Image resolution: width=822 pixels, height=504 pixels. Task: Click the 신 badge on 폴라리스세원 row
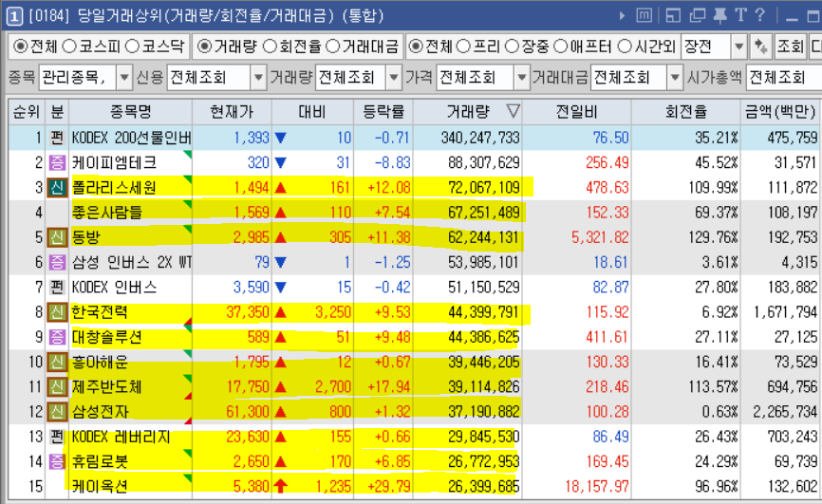57,188
